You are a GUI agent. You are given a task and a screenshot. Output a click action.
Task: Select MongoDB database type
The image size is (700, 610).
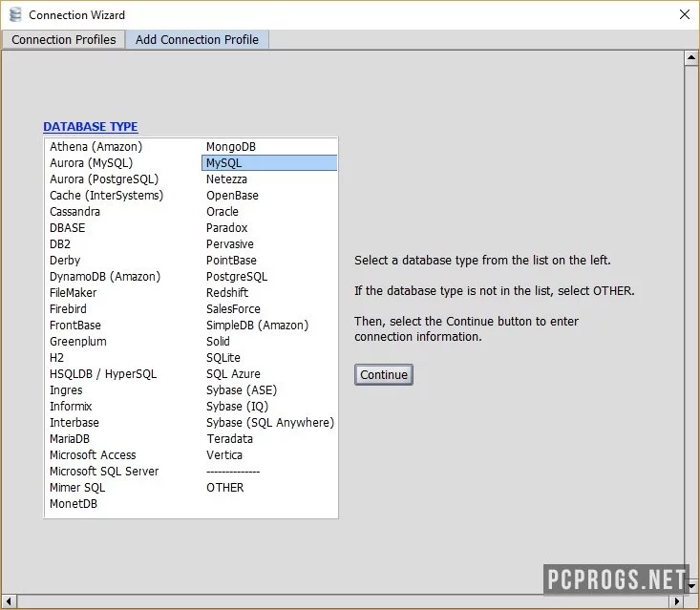coord(231,147)
